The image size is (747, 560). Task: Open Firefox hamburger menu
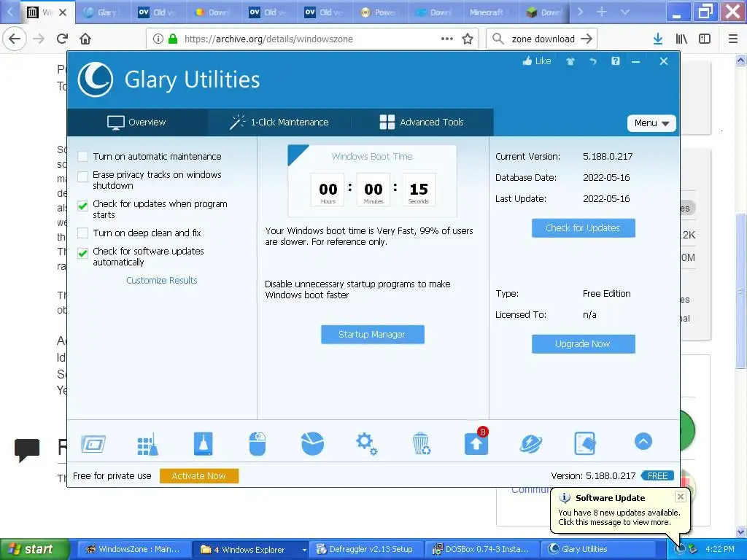pyautogui.click(x=733, y=39)
